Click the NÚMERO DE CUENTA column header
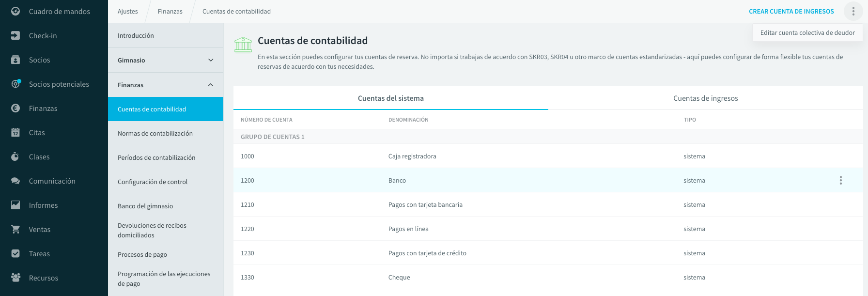868x296 pixels. click(266, 120)
